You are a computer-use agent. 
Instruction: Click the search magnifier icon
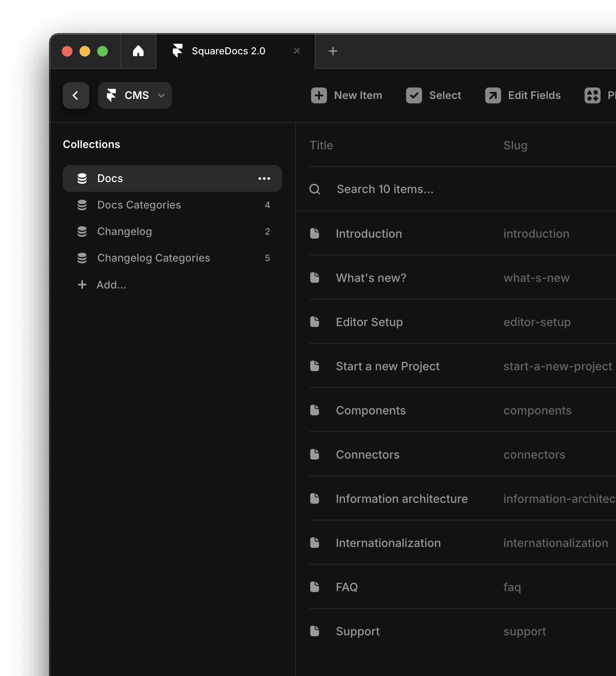coord(315,189)
